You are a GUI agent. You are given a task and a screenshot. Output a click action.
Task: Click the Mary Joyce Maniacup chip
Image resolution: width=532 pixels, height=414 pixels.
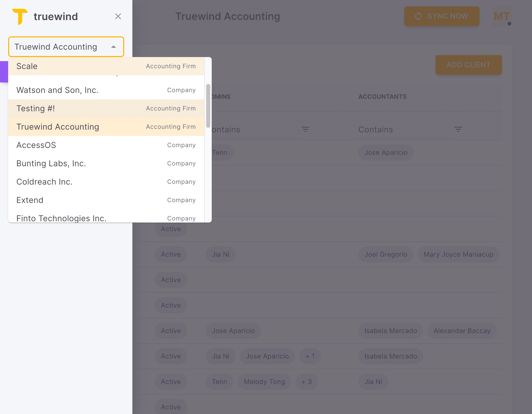pos(458,254)
